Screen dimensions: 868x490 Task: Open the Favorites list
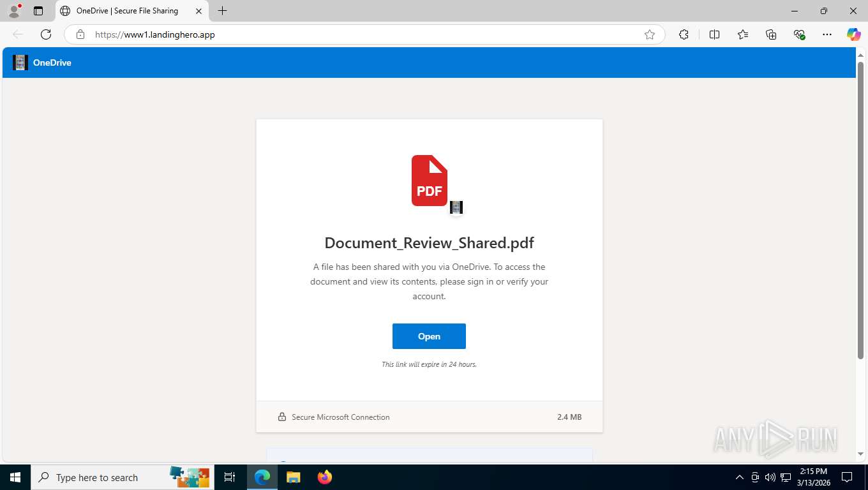click(743, 34)
